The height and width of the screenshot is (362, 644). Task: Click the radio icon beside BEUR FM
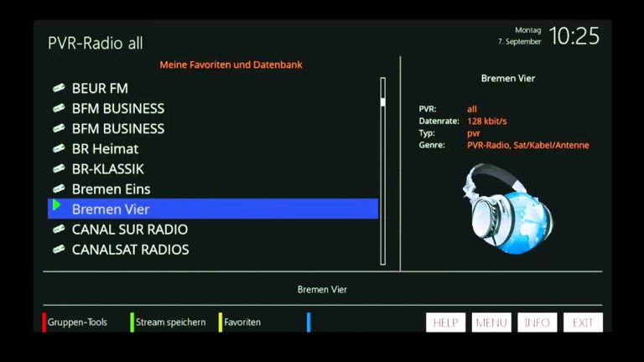tap(59, 88)
